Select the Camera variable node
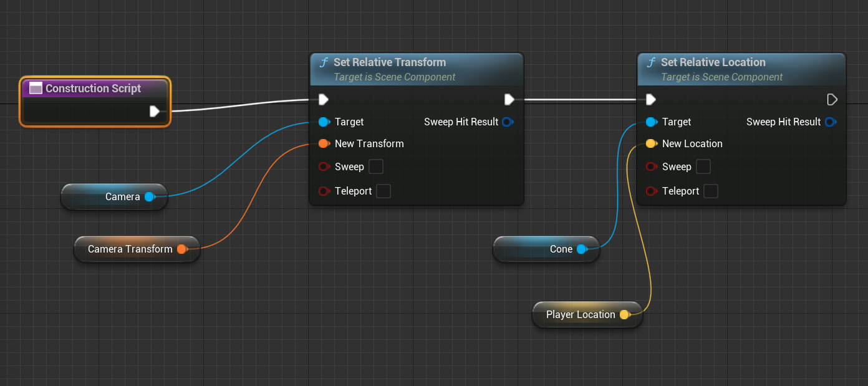 (114, 196)
